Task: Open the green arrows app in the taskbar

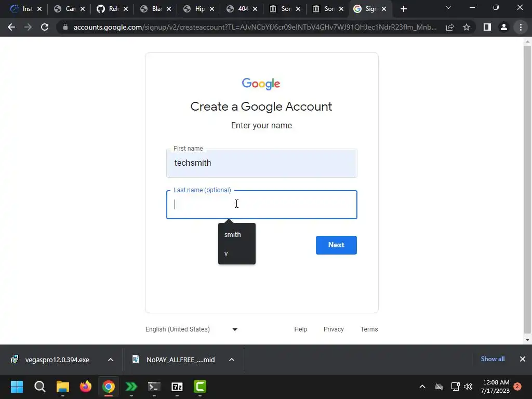Action: tap(131, 387)
